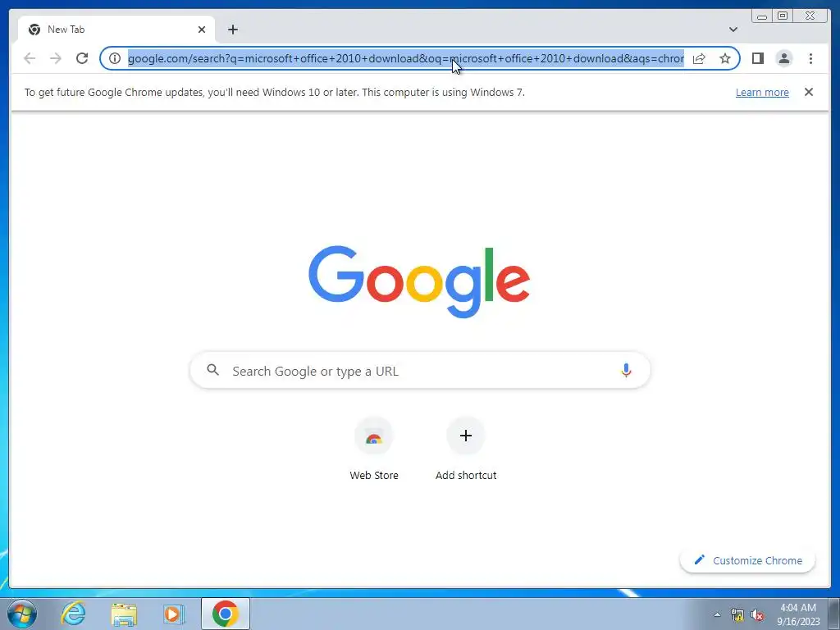Screen dimensions: 840x630
Task: Focus the Search Google or type a URL box
Action: point(420,370)
